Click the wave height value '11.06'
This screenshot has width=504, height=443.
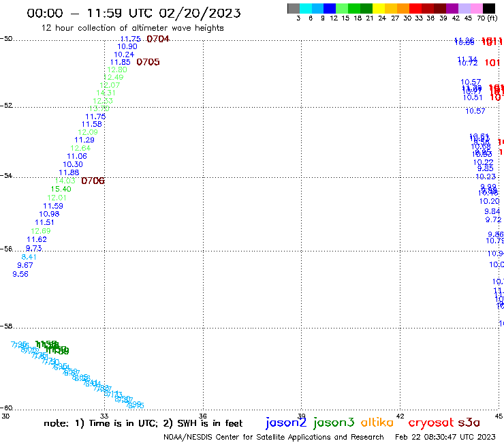click(77, 156)
